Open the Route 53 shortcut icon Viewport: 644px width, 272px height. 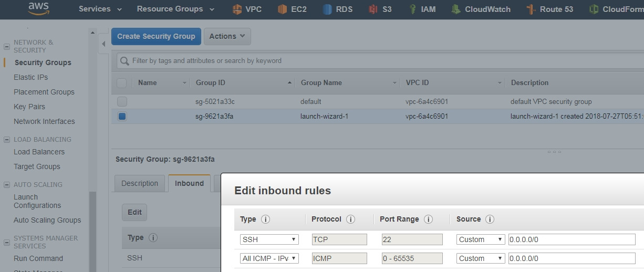(x=531, y=9)
